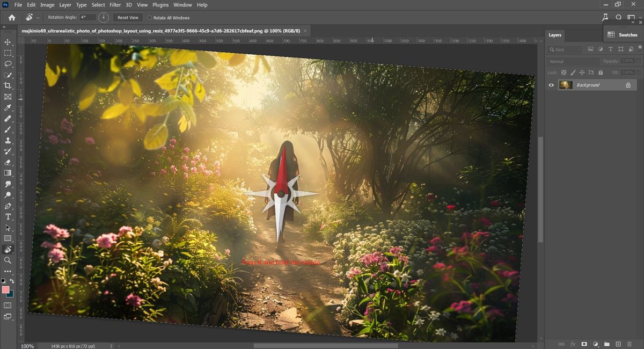The image size is (644, 349).
Task: Select the Gradient tool
Action: click(x=8, y=173)
